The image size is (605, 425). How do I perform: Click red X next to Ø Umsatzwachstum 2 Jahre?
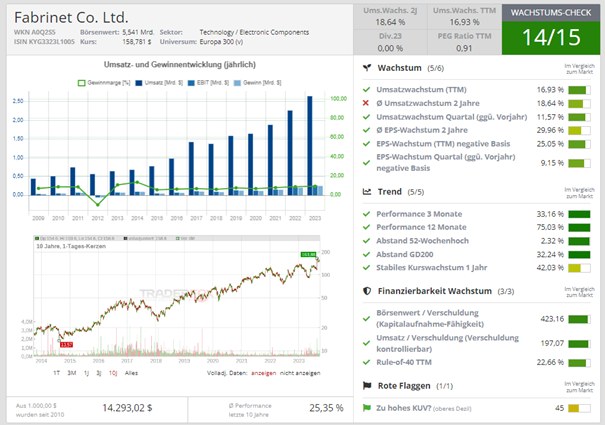tap(366, 103)
